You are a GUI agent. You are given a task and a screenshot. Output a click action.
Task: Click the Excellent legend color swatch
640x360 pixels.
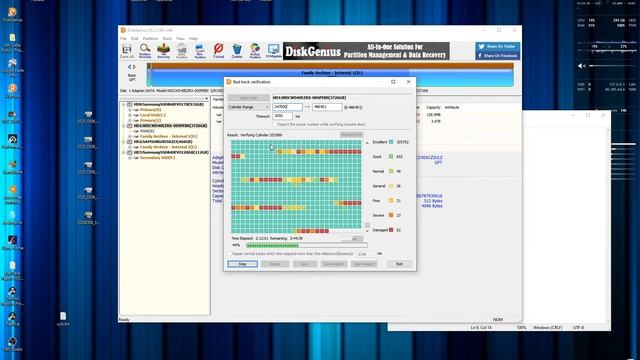[x=391, y=142]
